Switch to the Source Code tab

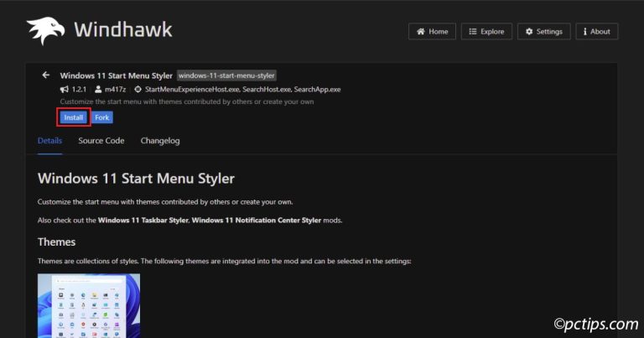click(x=101, y=140)
